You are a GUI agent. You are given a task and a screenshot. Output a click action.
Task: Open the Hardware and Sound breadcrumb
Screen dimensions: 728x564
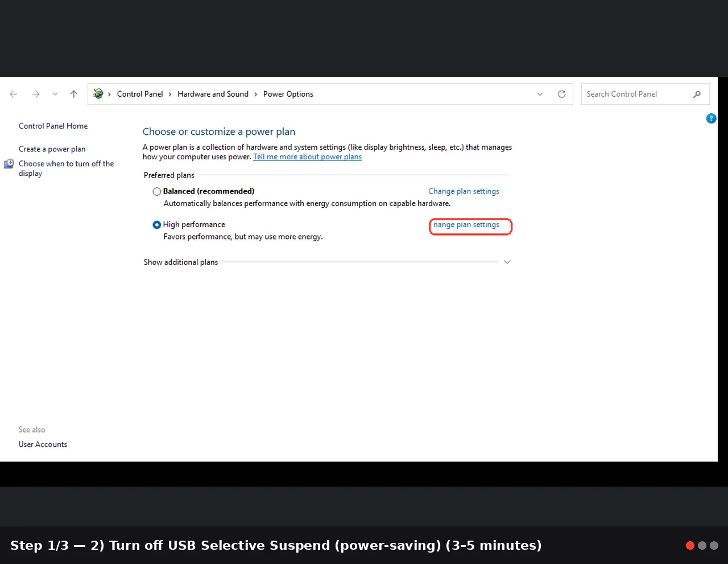click(x=213, y=94)
